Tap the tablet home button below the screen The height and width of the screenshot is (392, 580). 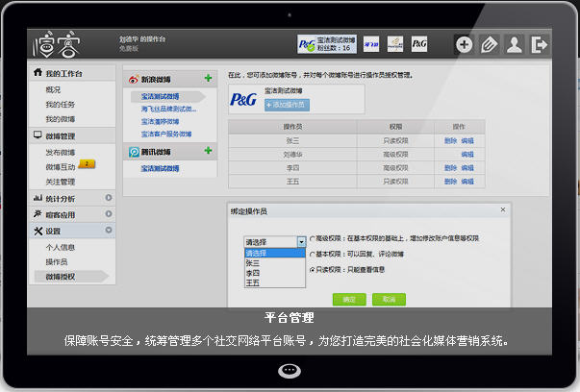[290, 371]
